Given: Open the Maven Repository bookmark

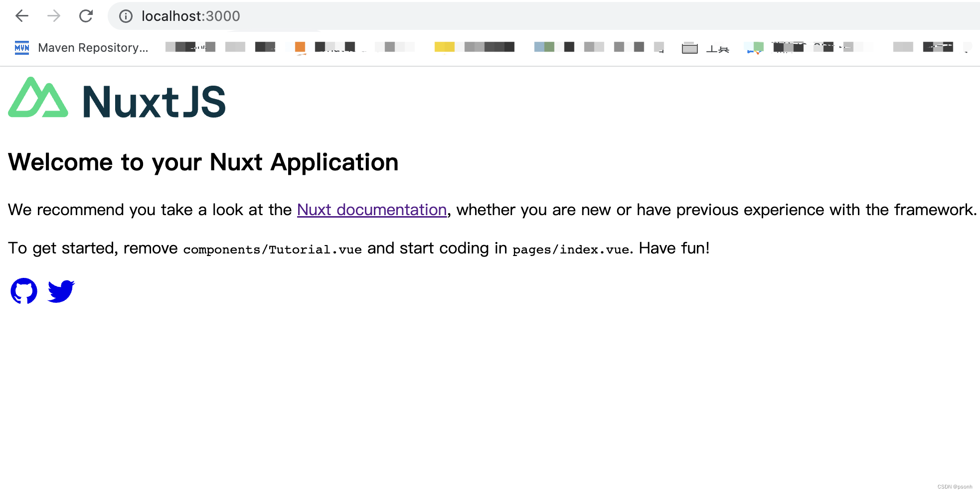Looking at the screenshot, I should point(82,48).
